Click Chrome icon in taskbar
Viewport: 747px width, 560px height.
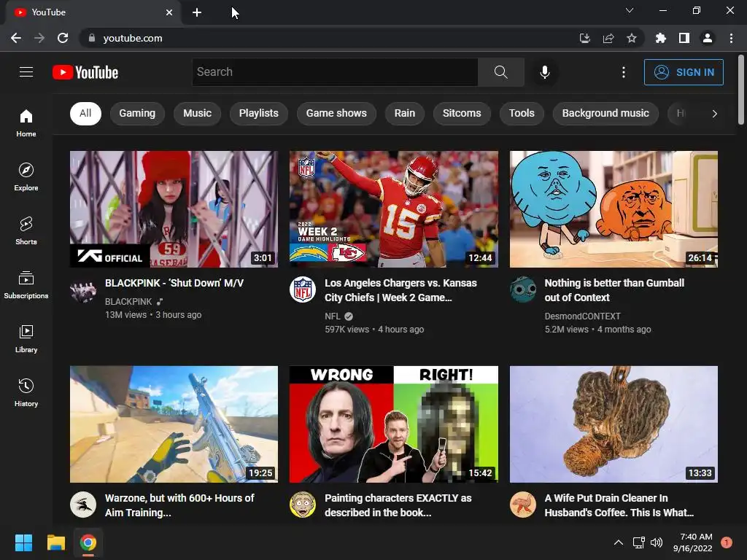[88, 542]
